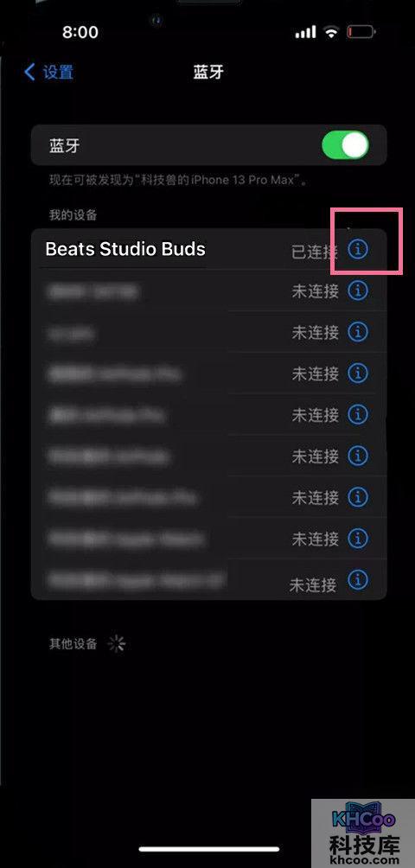
Task: Tap the 8:00 clock in the status bar
Action: pyautogui.click(x=80, y=32)
